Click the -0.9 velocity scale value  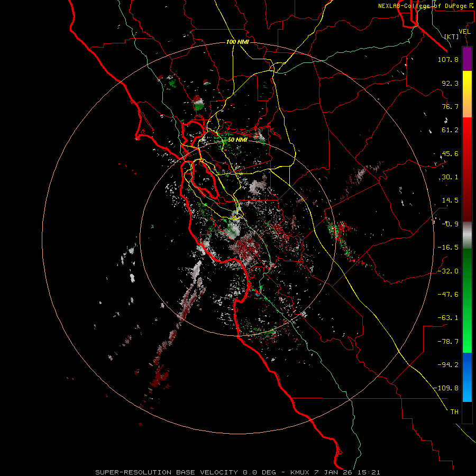click(x=450, y=224)
